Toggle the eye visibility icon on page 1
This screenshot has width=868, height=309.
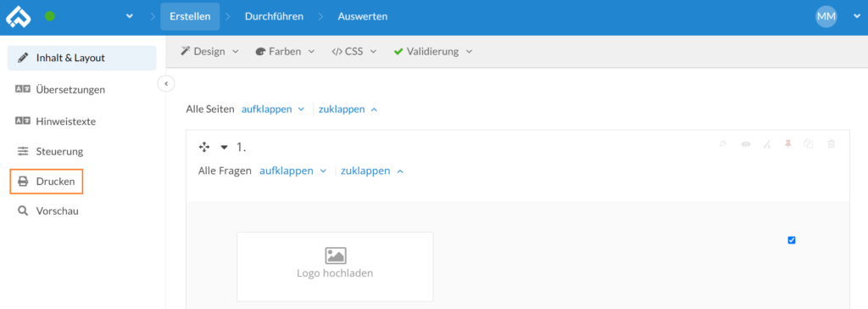[x=746, y=144]
